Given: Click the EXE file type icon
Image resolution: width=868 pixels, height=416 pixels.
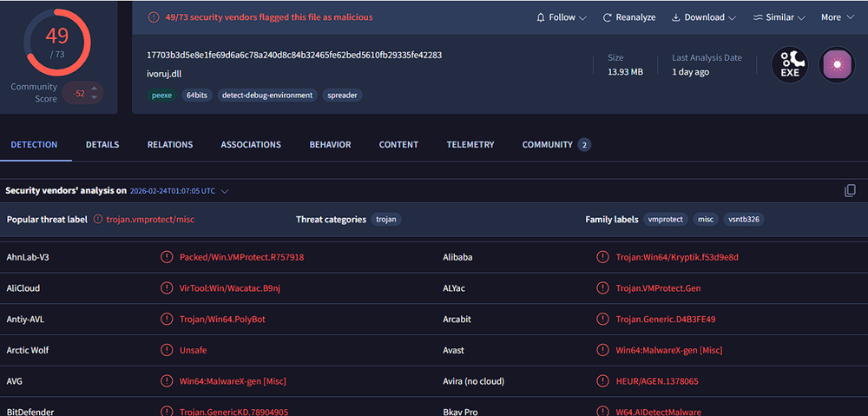Looking at the screenshot, I should click(789, 65).
